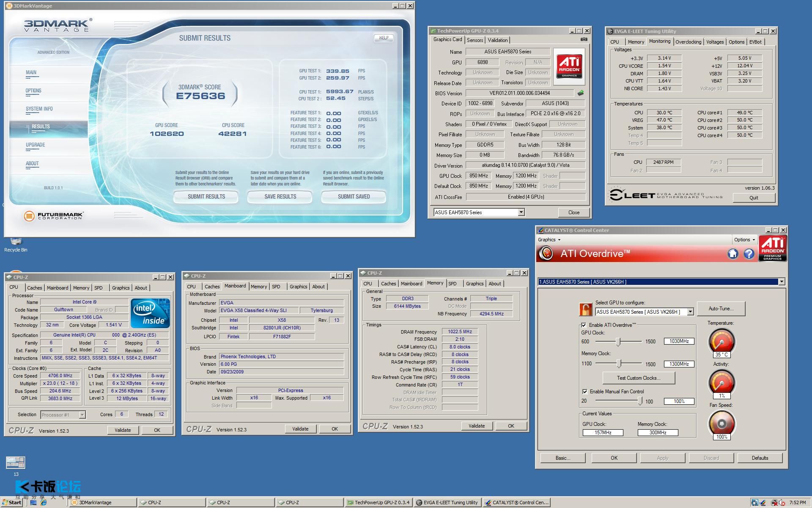Open Graphics tab in CPU-Z CPU window
The width and height of the screenshot is (812, 508).
pyautogui.click(x=121, y=288)
